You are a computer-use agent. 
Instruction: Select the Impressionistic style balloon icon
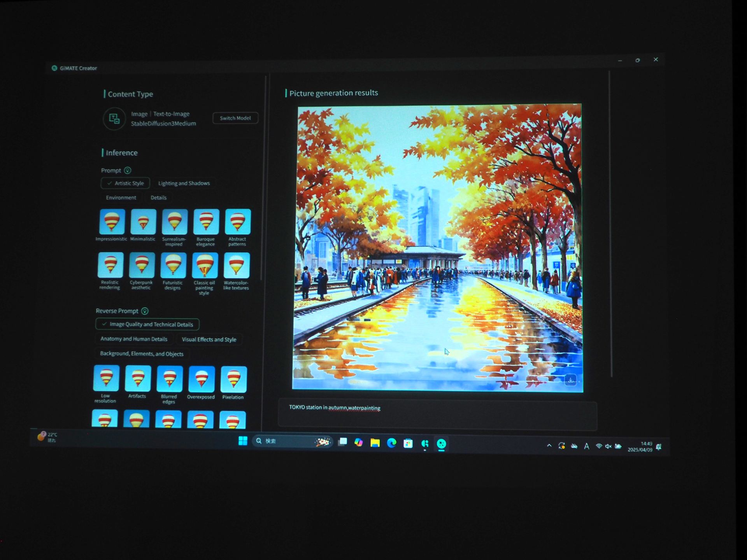(112, 221)
